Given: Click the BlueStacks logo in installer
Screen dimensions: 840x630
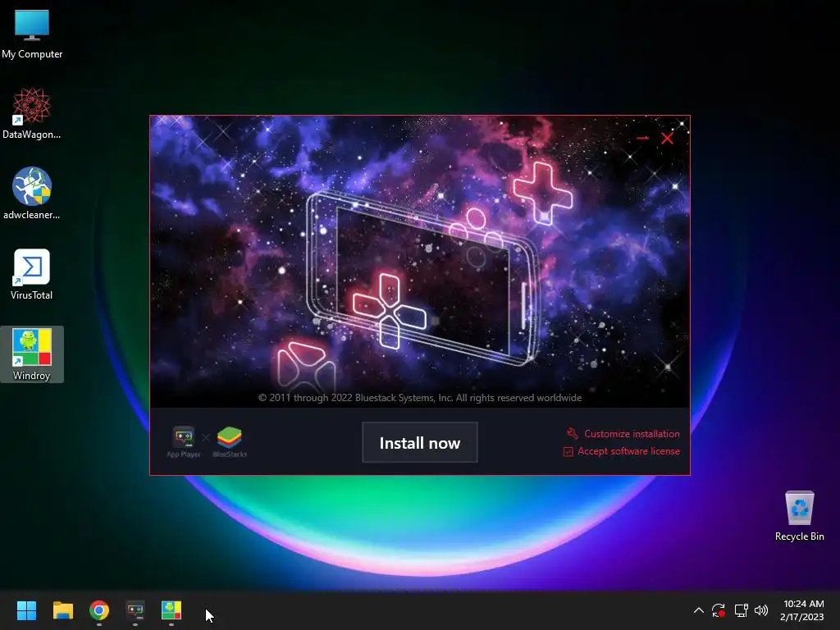Looking at the screenshot, I should (230, 442).
